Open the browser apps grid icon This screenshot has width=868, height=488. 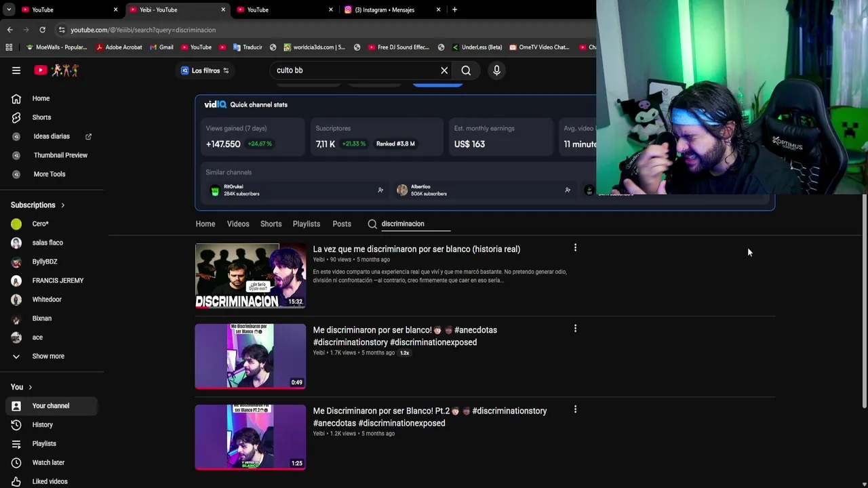coord(9,47)
